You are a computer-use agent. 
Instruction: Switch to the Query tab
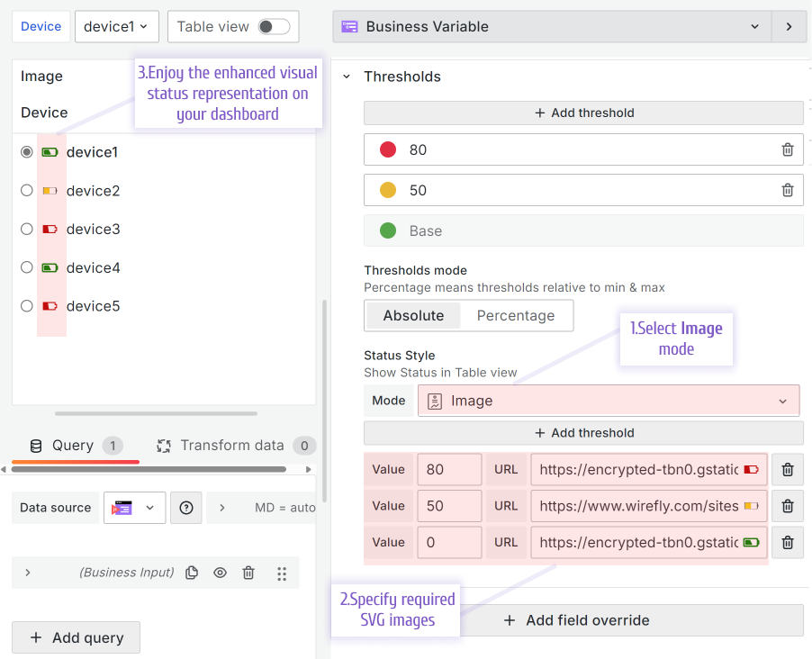pyautogui.click(x=74, y=446)
